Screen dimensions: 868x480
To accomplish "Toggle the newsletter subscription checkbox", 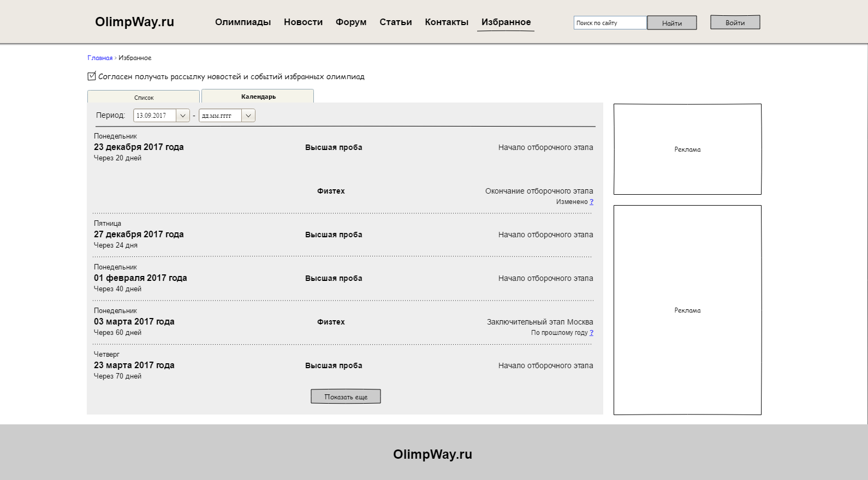I will click(x=92, y=76).
